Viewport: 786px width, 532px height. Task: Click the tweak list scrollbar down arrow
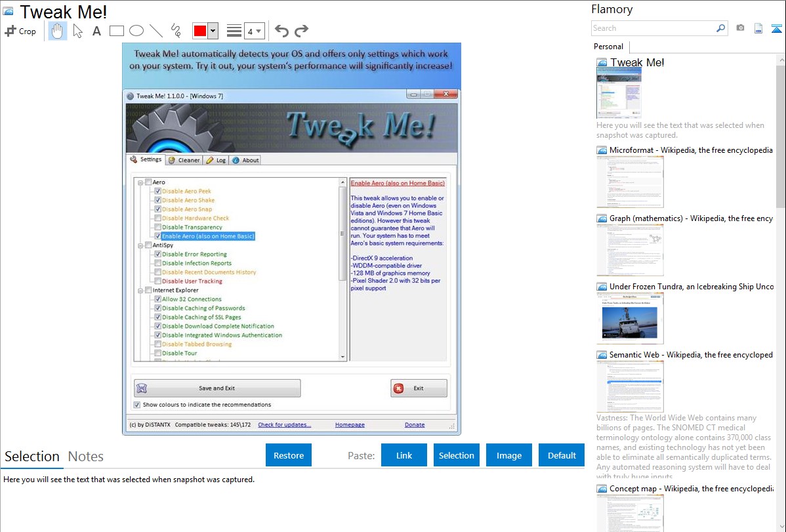click(343, 357)
